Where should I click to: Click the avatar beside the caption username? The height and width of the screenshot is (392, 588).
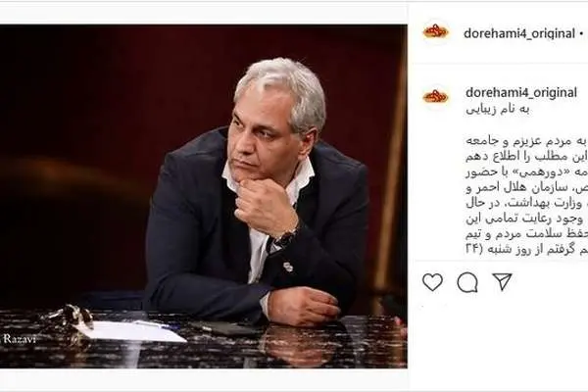pyautogui.click(x=436, y=97)
